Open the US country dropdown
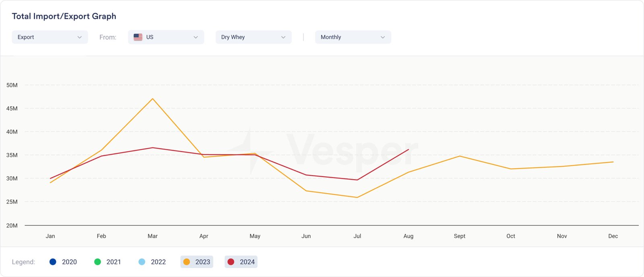This screenshot has width=644, height=277. [x=166, y=37]
